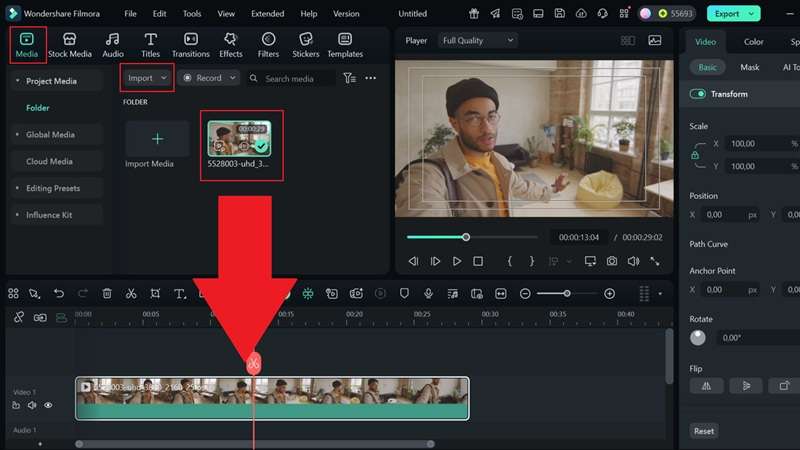The height and width of the screenshot is (450, 800).
Task: Click the voiceover microphone icon
Action: tap(429, 293)
